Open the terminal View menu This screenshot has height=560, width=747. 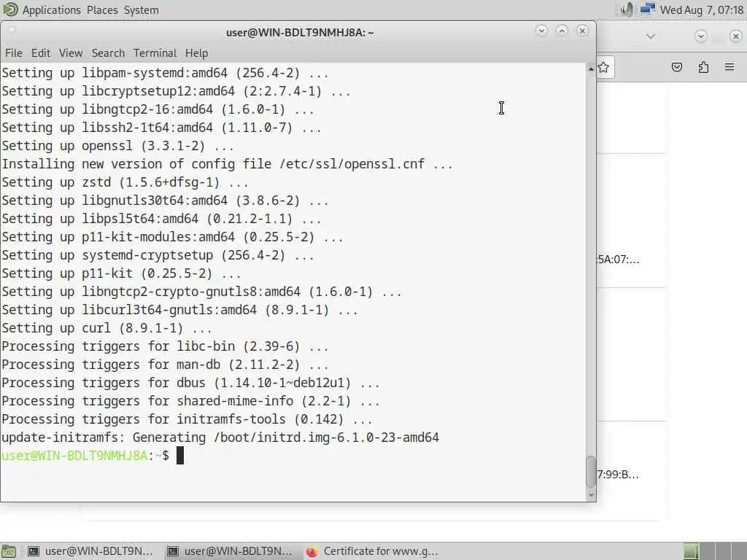pyautogui.click(x=71, y=52)
